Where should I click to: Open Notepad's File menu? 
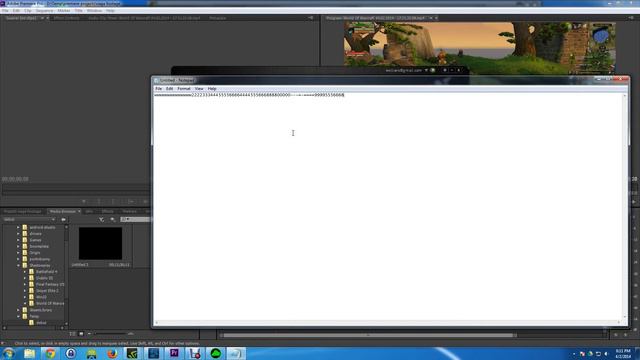point(158,89)
